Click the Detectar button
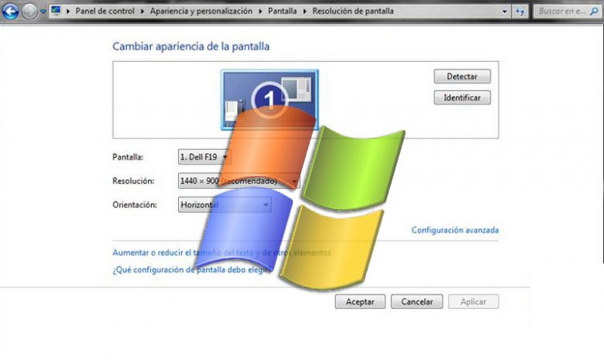The width and height of the screenshot is (604, 364). pos(462,76)
